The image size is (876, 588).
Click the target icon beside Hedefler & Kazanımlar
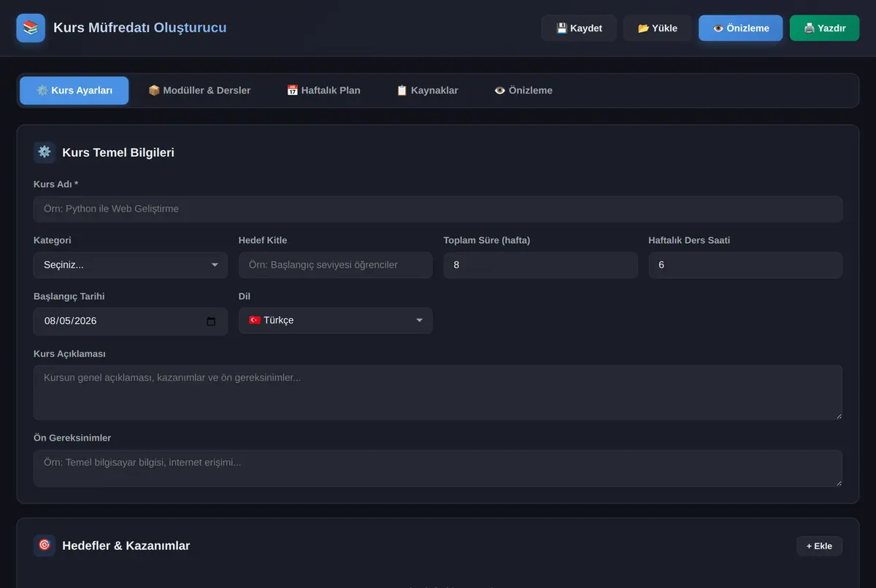pyautogui.click(x=45, y=546)
